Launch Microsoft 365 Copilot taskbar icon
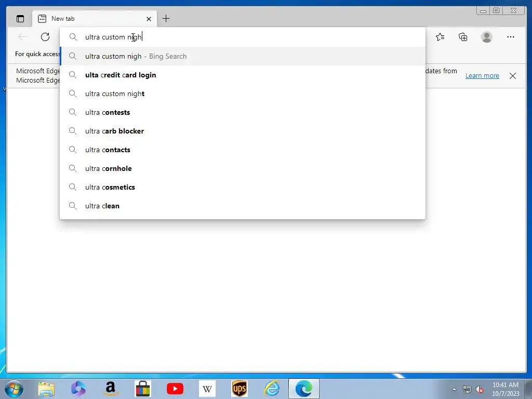 [x=78, y=389]
